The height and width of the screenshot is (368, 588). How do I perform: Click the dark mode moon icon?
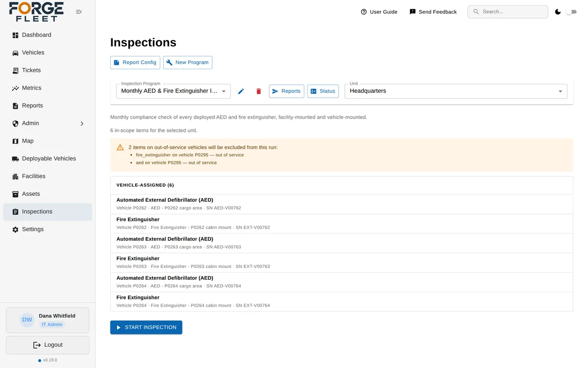(558, 12)
